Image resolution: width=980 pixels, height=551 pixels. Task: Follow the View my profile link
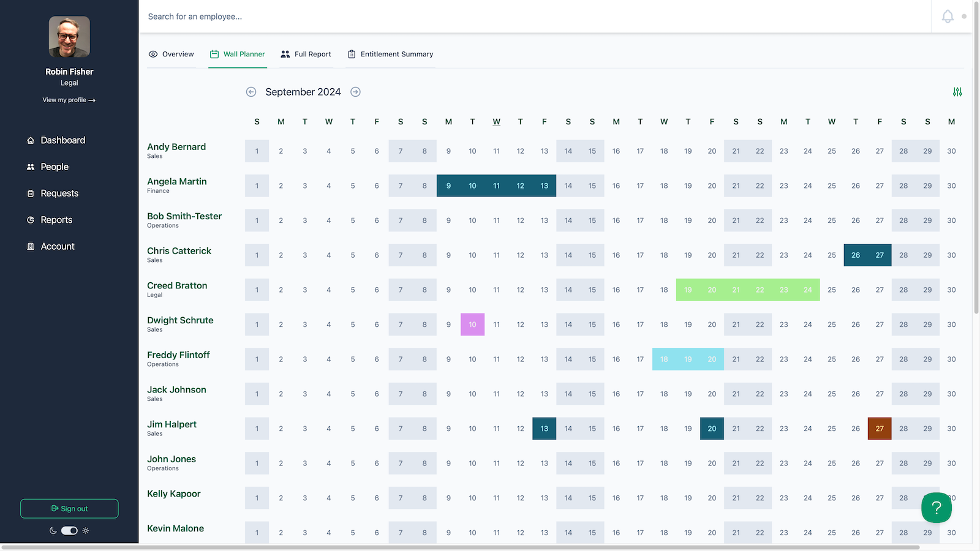pyautogui.click(x=69, y=100)
